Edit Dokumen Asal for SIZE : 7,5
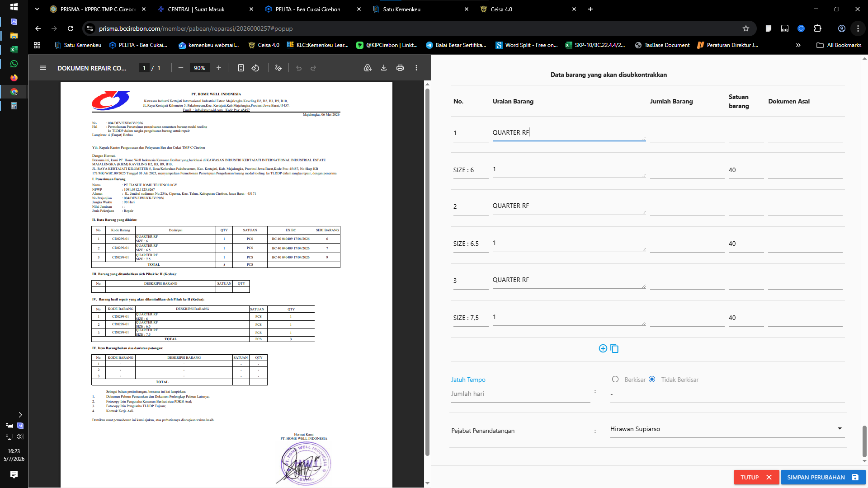Viewport: 868px width, 488px height. click(805, 318)
